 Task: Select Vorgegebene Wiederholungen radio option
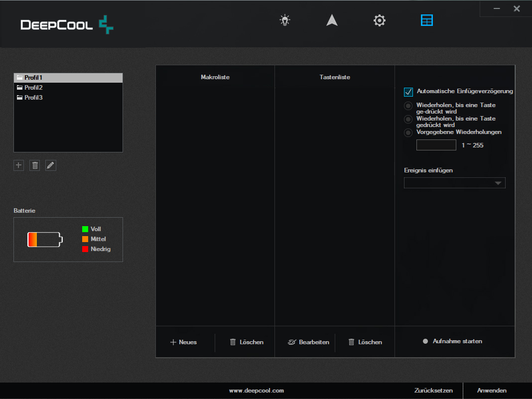pos(408,133)
